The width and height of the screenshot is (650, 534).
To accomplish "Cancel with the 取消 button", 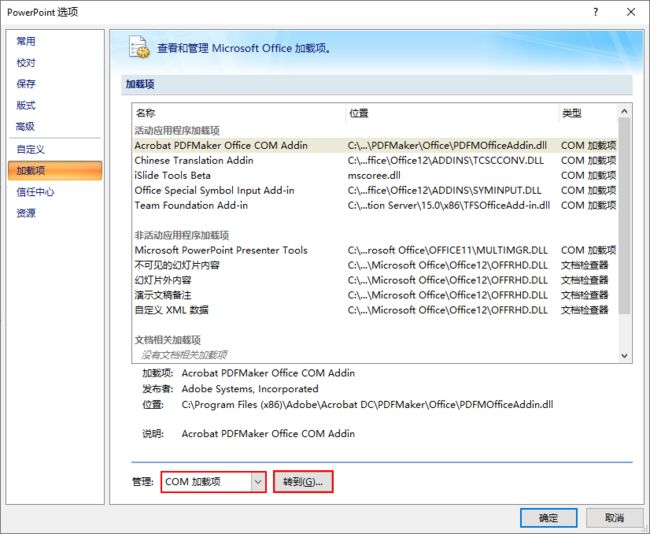I will coord(614,518).
